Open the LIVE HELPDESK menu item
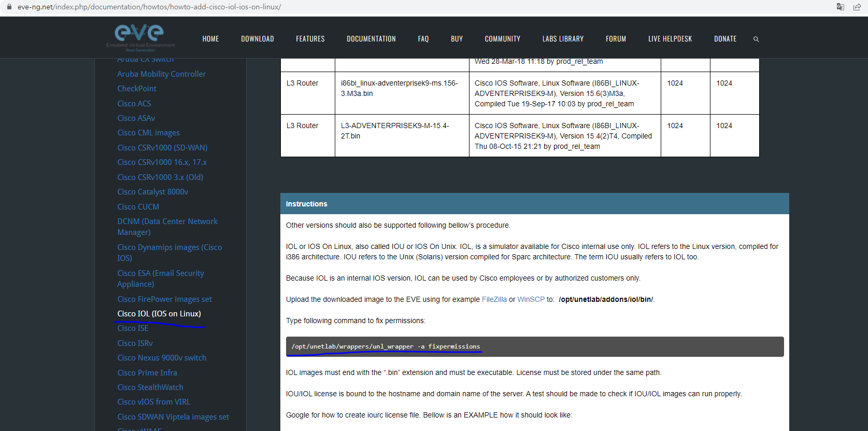This screenshot has width=868, height=431. point(670,39)
